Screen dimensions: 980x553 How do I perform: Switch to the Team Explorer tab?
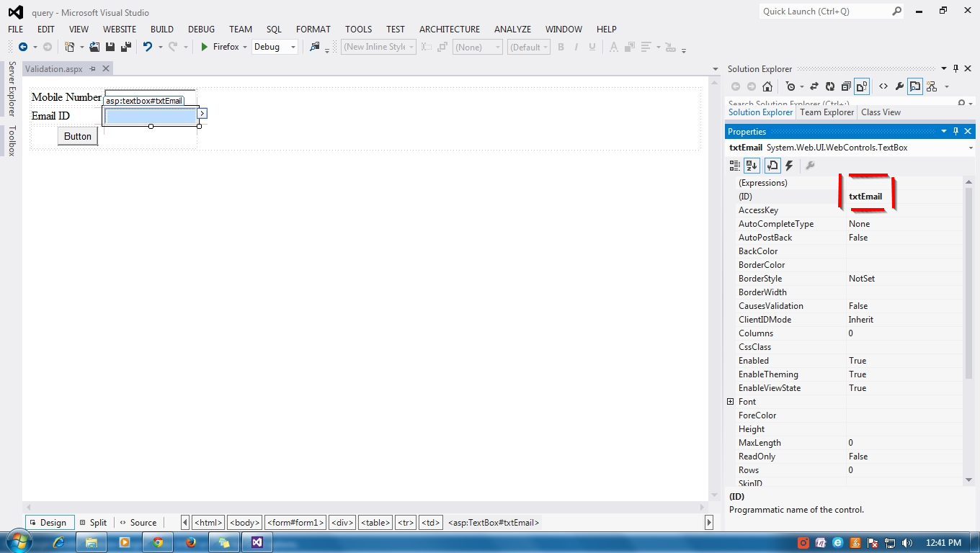click(x=826, y=112)
